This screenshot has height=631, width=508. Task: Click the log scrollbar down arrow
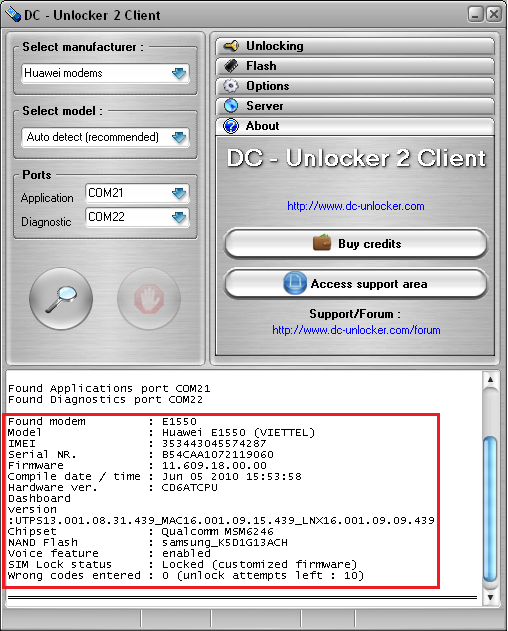(490, 597)
